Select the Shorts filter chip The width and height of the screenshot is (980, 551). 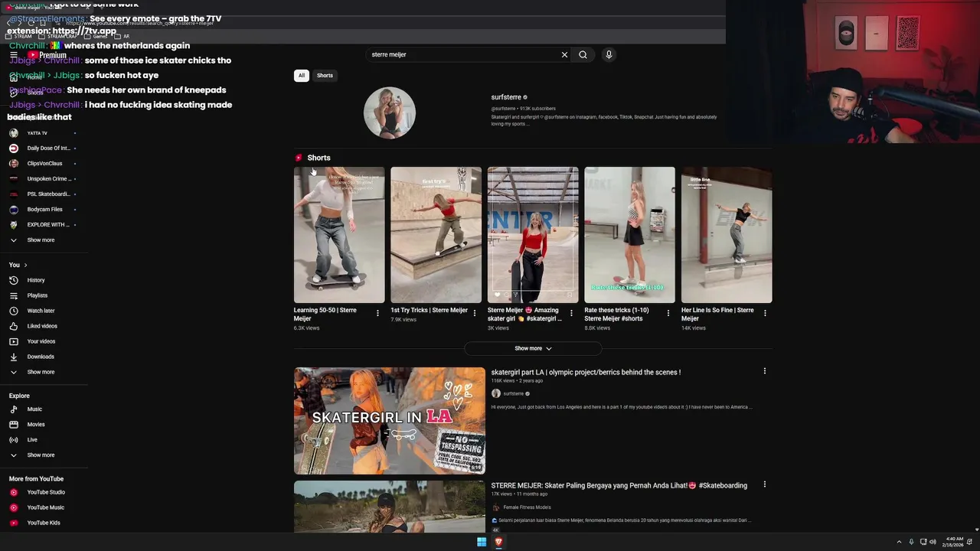click(x=325, y=76)
